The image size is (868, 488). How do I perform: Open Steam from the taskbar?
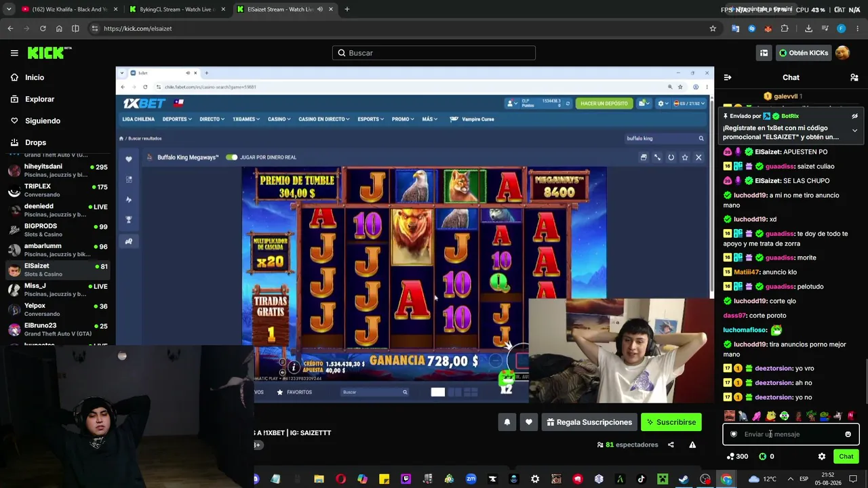click(684, 479)
